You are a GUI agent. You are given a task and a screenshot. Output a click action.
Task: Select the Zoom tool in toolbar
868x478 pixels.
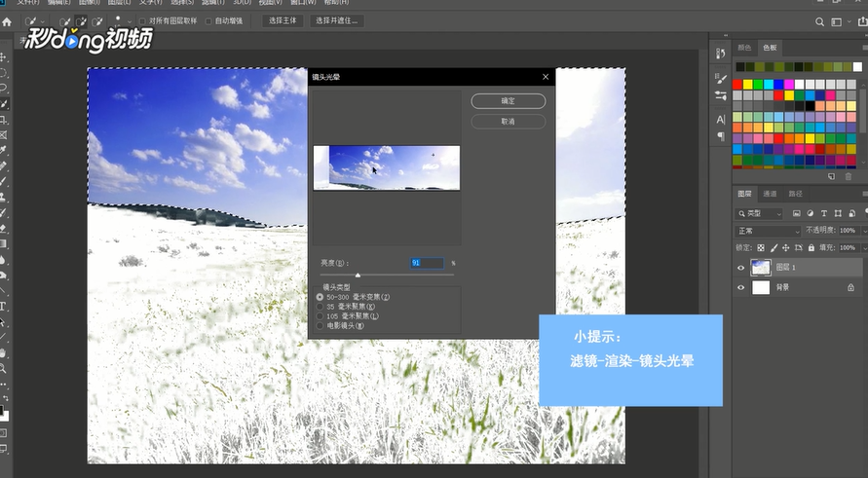click(3, 368)
